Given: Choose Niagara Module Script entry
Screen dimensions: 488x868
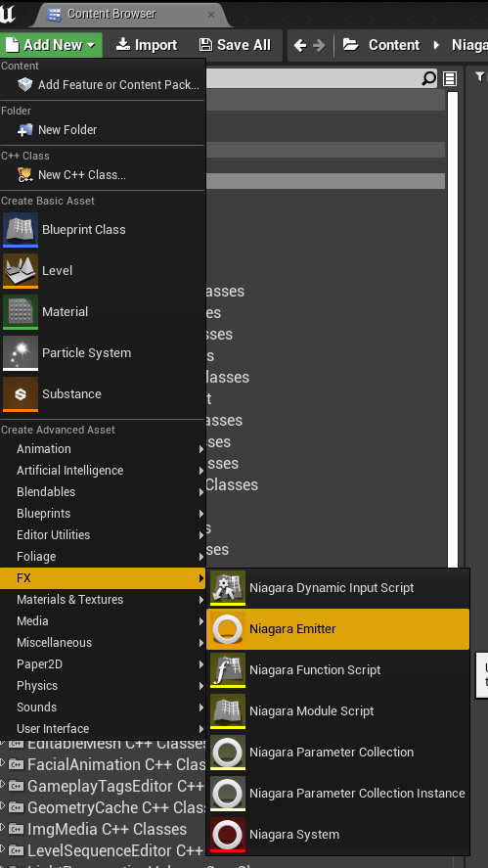Looking at the screenshot, I should (338, 711).
